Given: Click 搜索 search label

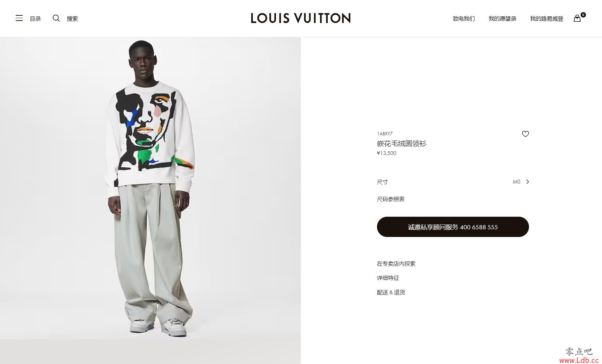Looking at the screenshot, I should click(x=72, y=18).
